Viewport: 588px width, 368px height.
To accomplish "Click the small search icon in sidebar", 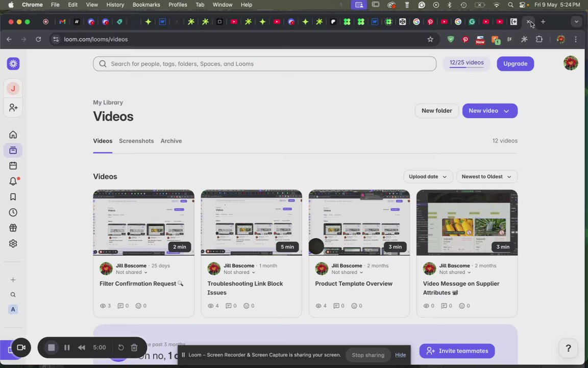I will pyautogui.click(x=13, y=295).
